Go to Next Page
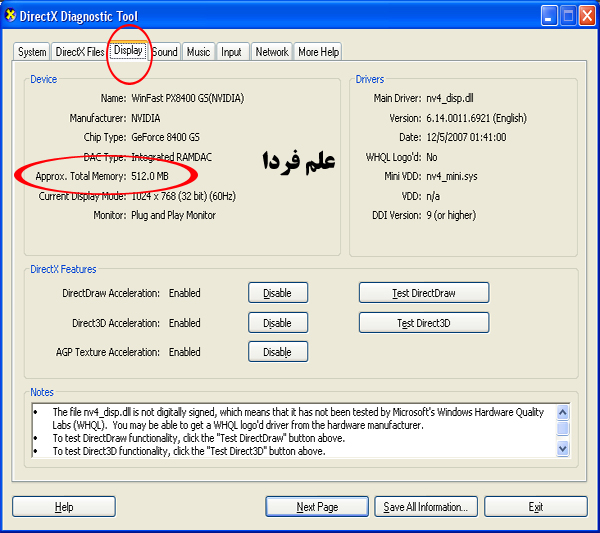Viewport: 600px width, 533px height. tap(317, 507)
